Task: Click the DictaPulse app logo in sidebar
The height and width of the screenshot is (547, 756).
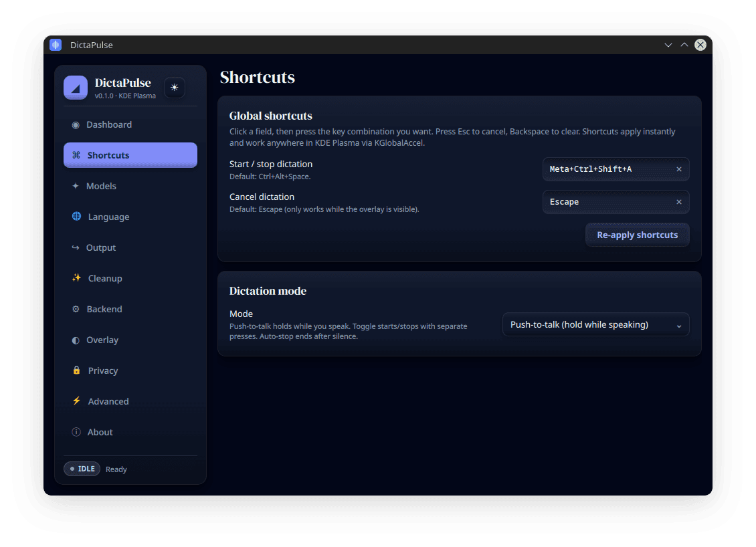Action: (x=76, y=87)
